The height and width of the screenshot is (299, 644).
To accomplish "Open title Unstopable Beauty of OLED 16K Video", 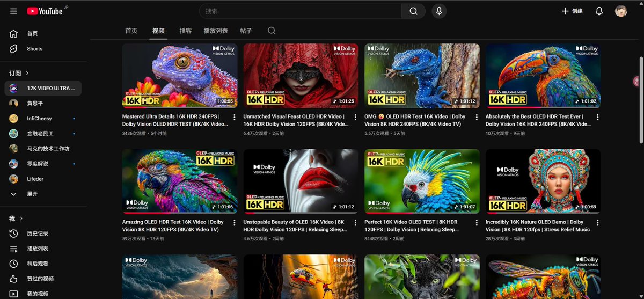I will [x=296, y=225].
